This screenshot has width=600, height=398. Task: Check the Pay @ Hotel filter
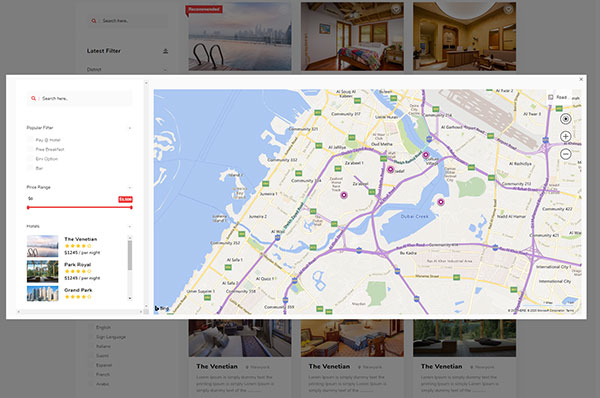click(x=29, y=140)
